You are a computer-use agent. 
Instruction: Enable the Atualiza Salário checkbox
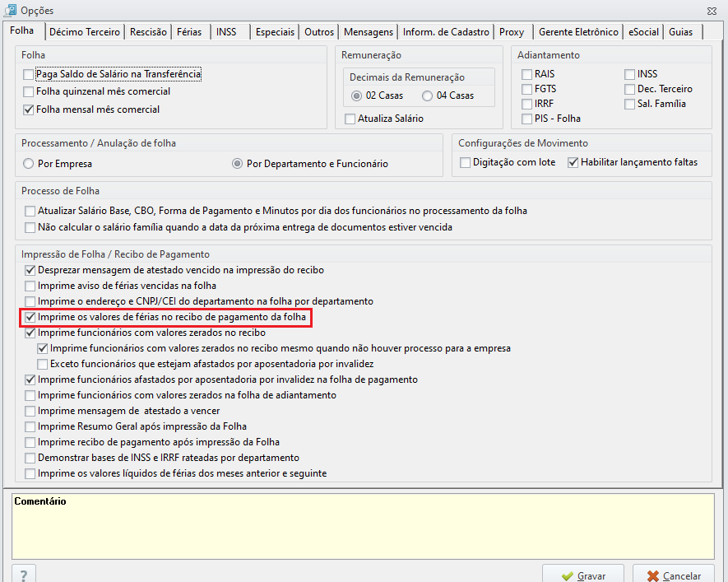pos(350,119)
